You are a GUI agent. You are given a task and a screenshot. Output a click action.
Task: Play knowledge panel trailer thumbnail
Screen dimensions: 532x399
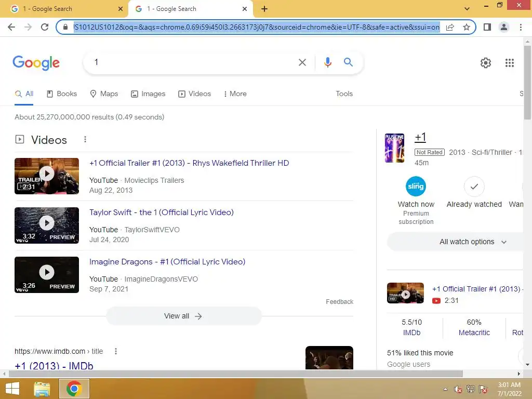405,293
